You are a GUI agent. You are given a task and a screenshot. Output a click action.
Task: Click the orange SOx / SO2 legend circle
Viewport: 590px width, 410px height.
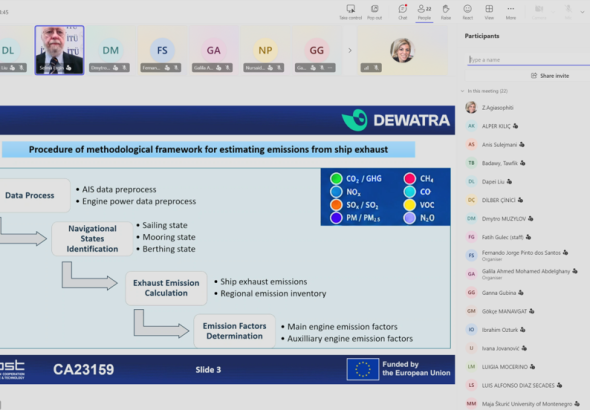click(x=336, y=205)
